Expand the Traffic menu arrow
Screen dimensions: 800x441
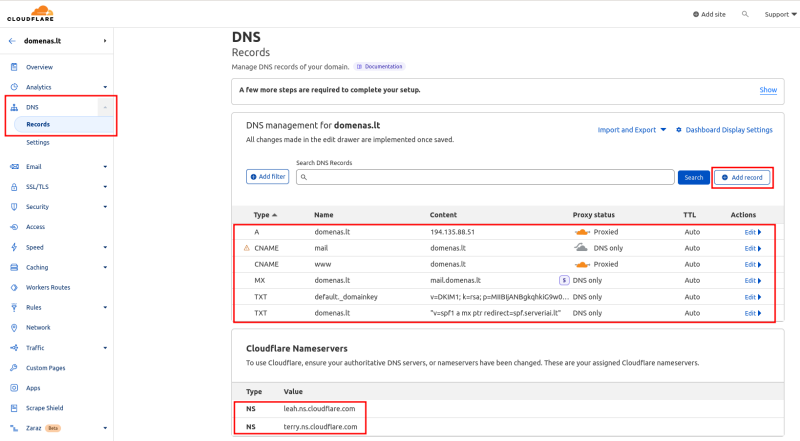[x=105, y=348]
